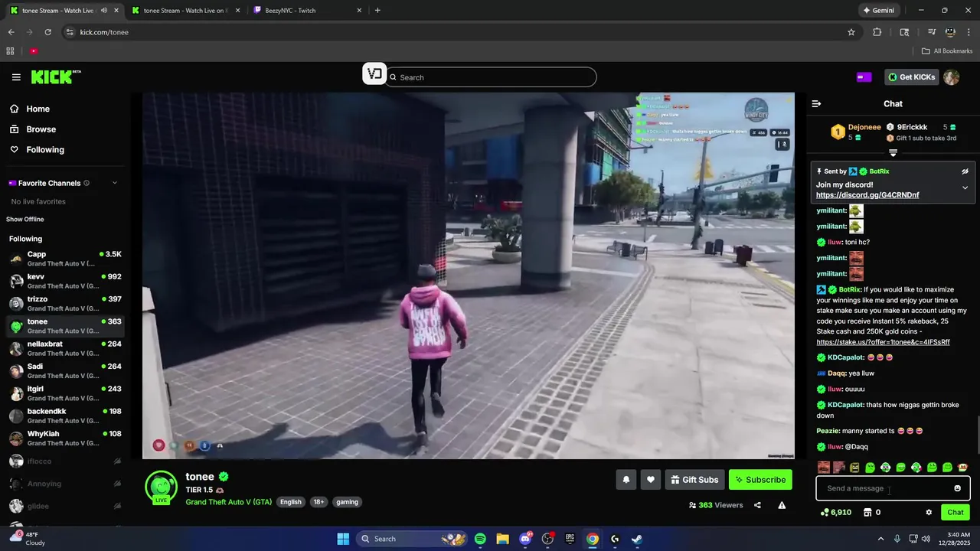Report the stream with warning triangle icon
980x551 pixels.
click(x=782, y=505)
